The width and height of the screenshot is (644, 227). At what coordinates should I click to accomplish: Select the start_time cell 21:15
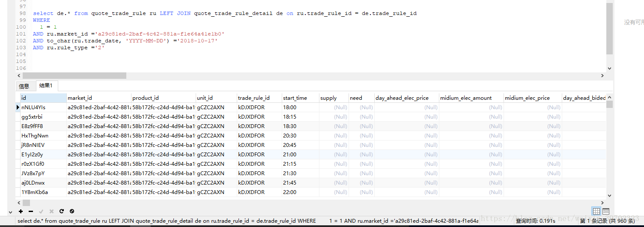tap(301, 164)
